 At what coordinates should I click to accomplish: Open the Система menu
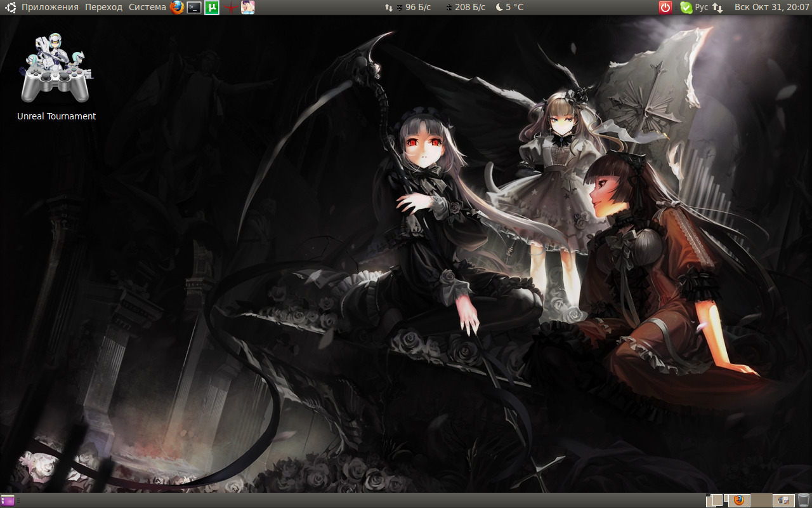147,7
